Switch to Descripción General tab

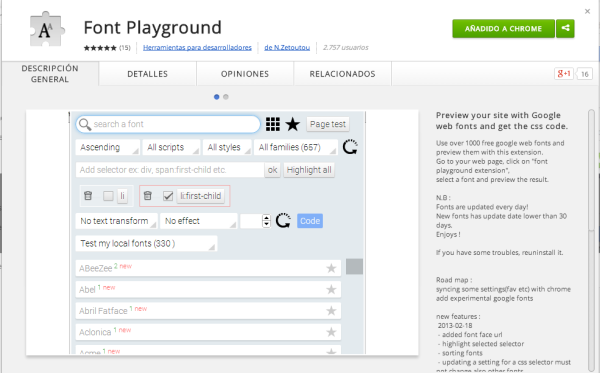point(50,74)
